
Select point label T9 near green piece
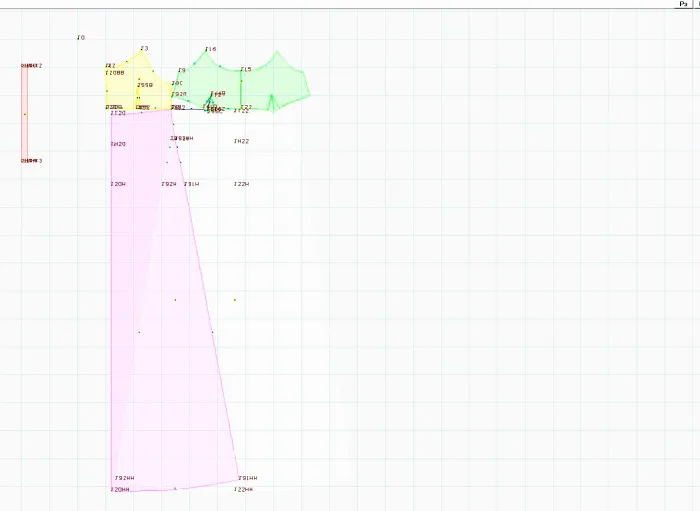182,71
